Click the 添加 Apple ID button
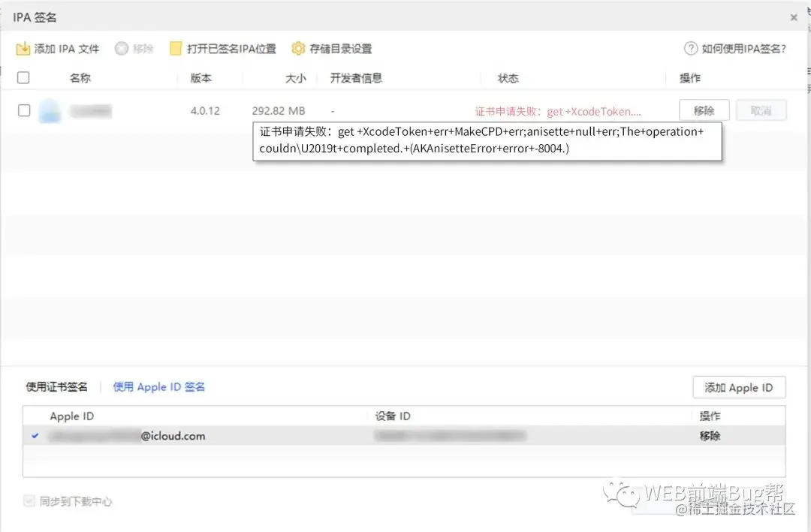The height and width of the screenshot is (532, 811). coord(739,387)
